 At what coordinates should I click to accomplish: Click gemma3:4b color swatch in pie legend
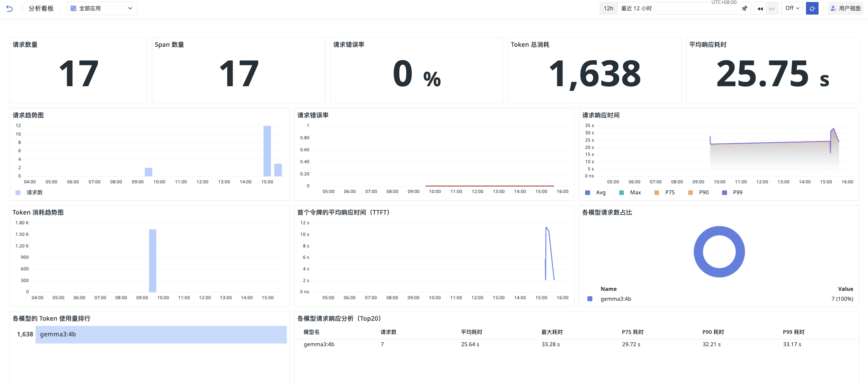point(590,299)
